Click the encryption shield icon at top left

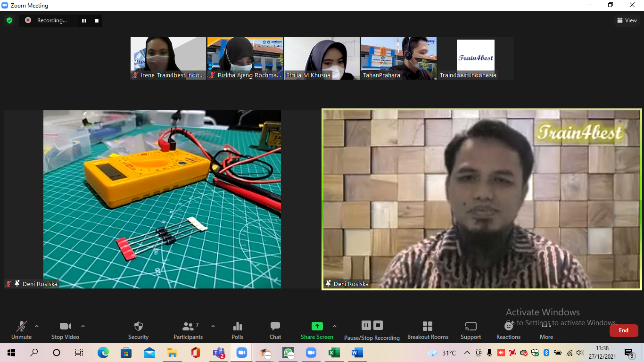[x=9, y=20]
